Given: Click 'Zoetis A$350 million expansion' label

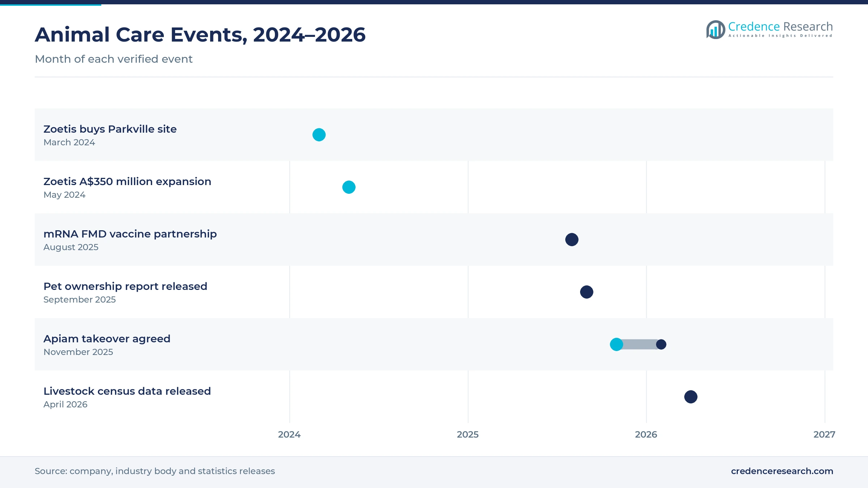Looking at the screenshot, I should click(127, 181).
